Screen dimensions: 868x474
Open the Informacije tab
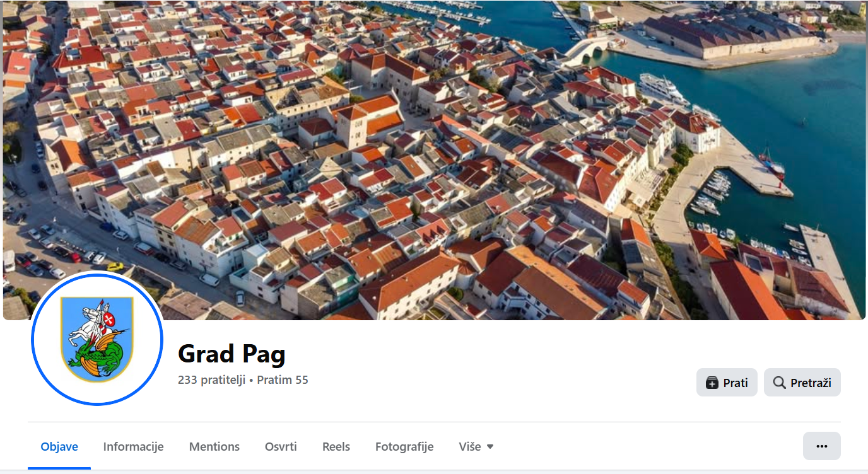point(134,446)
